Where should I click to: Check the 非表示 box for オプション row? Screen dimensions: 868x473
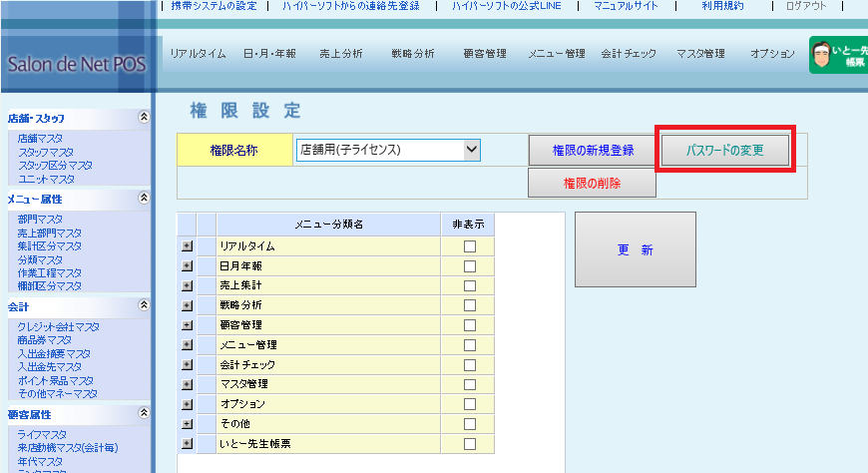click(x=469, y=404)
